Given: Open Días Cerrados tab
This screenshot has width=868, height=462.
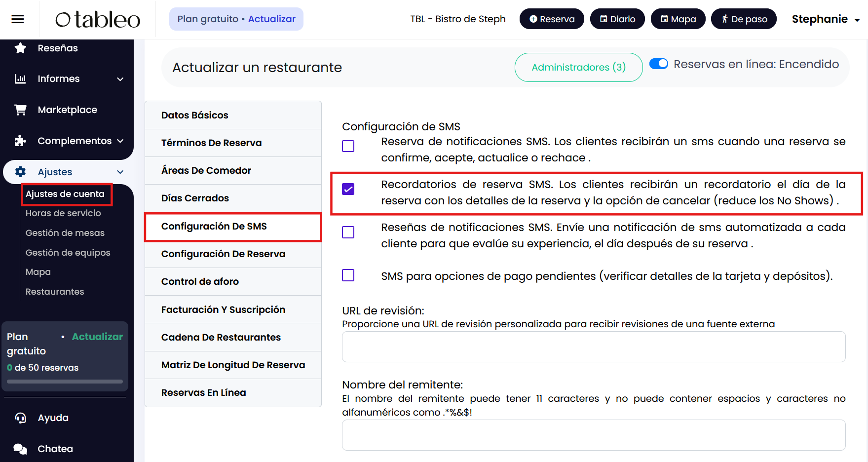Looking at the screenshot, I should tap(233, 198).
